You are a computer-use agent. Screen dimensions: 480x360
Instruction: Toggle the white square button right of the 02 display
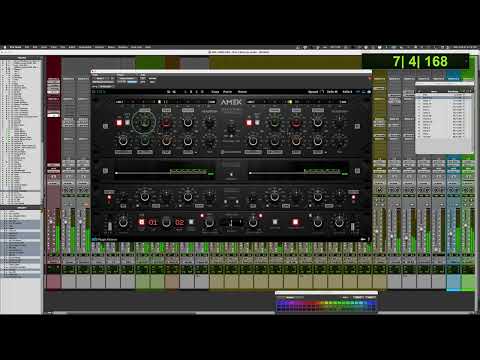tap(191, 222)
